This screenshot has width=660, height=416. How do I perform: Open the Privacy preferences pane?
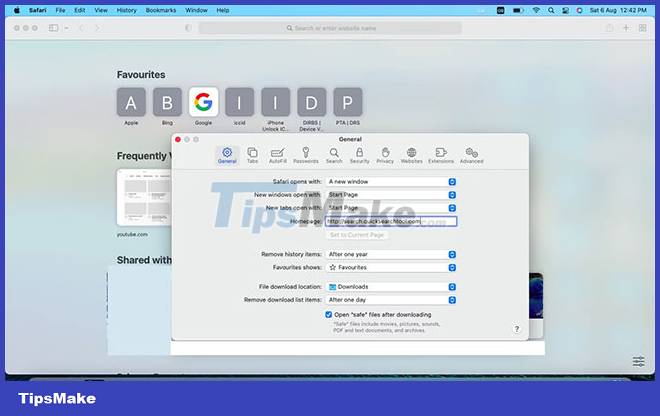coord(385,155)
